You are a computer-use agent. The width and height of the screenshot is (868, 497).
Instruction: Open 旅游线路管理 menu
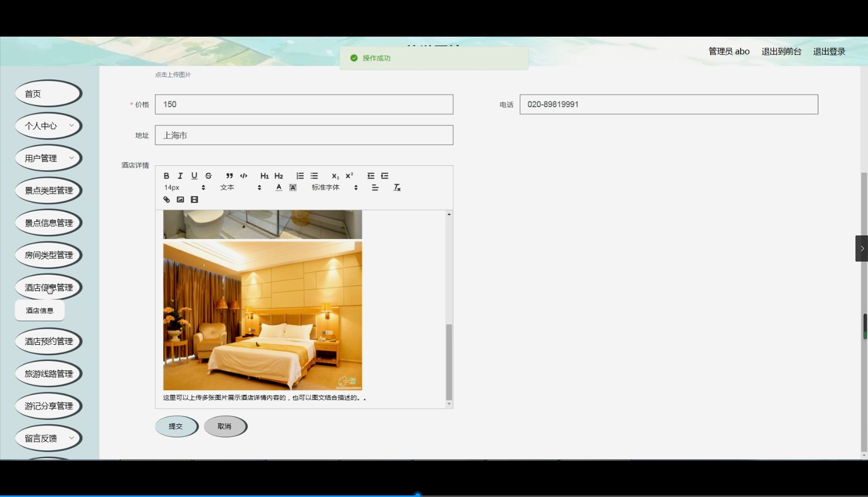coord(49,374)
